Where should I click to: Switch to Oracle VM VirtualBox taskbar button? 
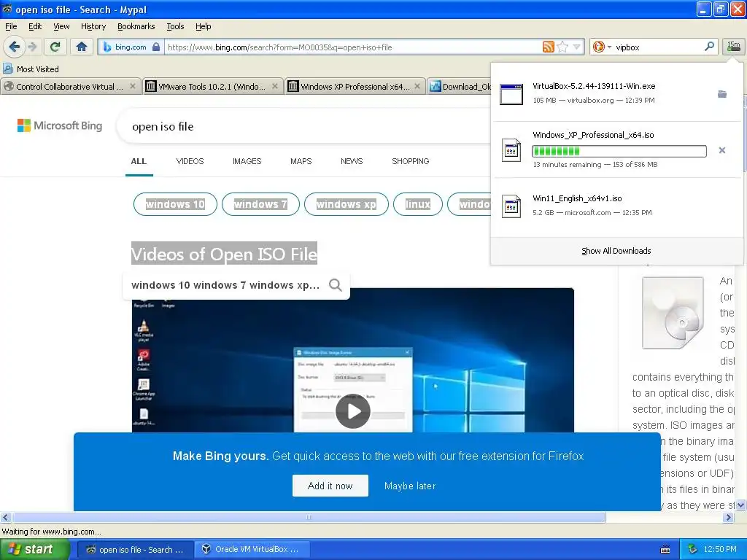(252, 550)
